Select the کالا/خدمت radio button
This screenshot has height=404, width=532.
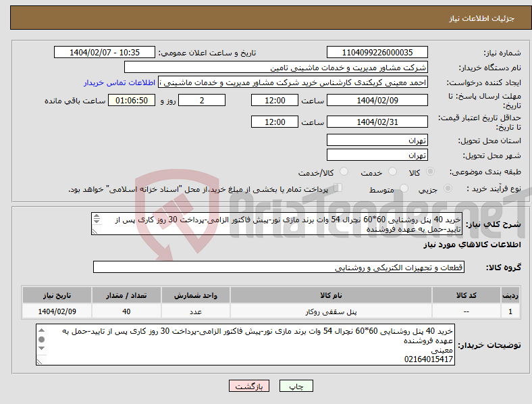tap(344, 172)
